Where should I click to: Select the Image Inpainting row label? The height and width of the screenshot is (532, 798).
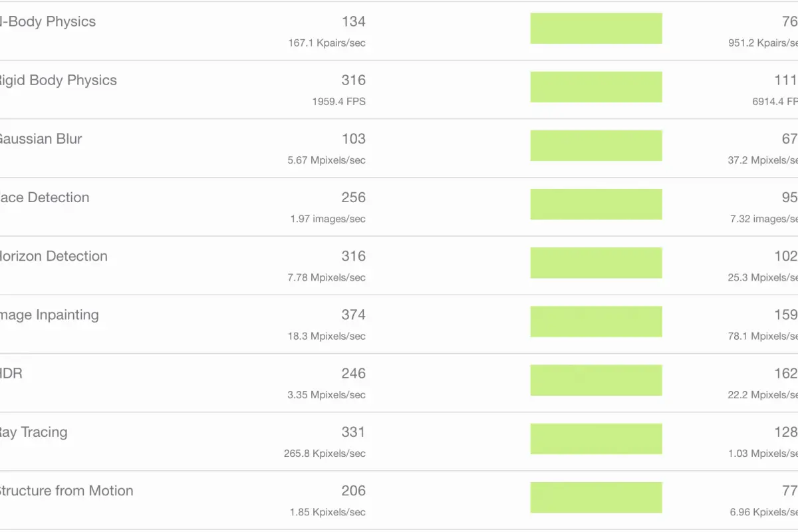[x=49, y=315]
